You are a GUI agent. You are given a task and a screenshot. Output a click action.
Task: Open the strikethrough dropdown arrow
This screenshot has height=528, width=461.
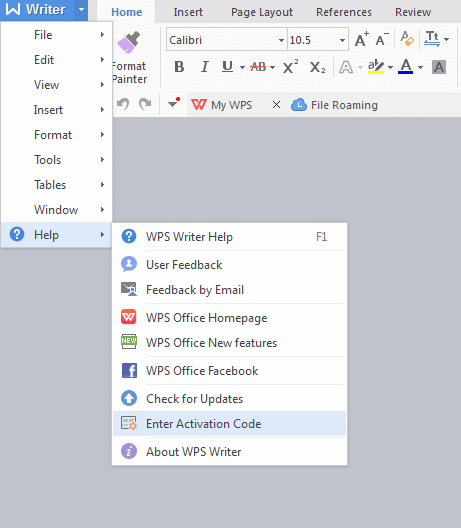[272, 67]
